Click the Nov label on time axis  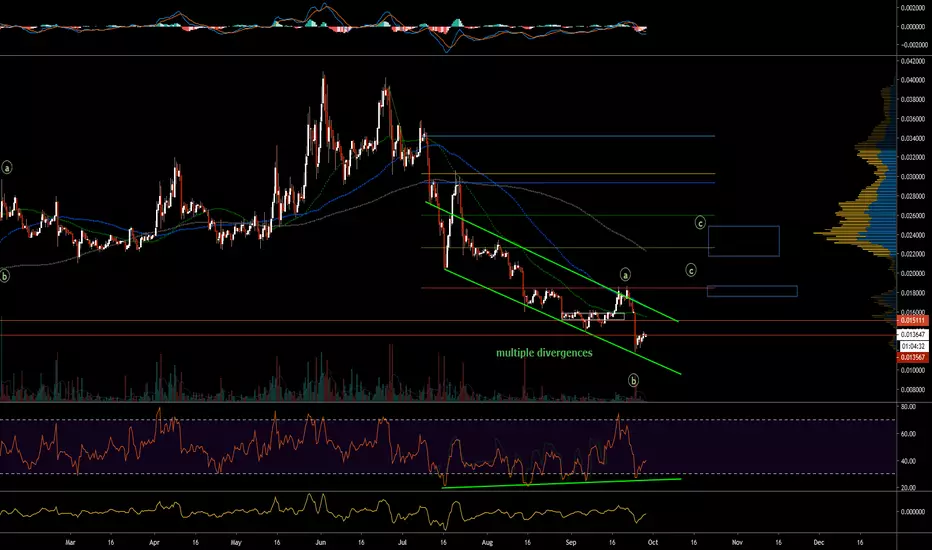coord(737,542)
